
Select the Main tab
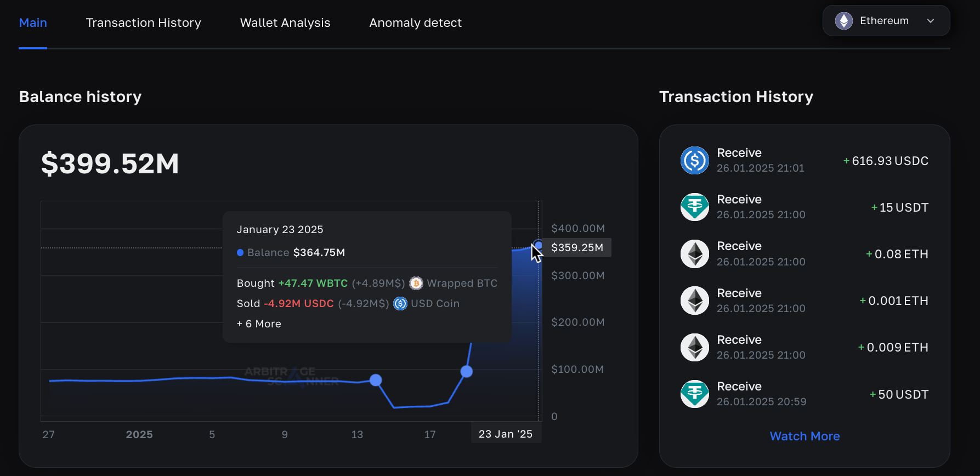coord(33,23)
